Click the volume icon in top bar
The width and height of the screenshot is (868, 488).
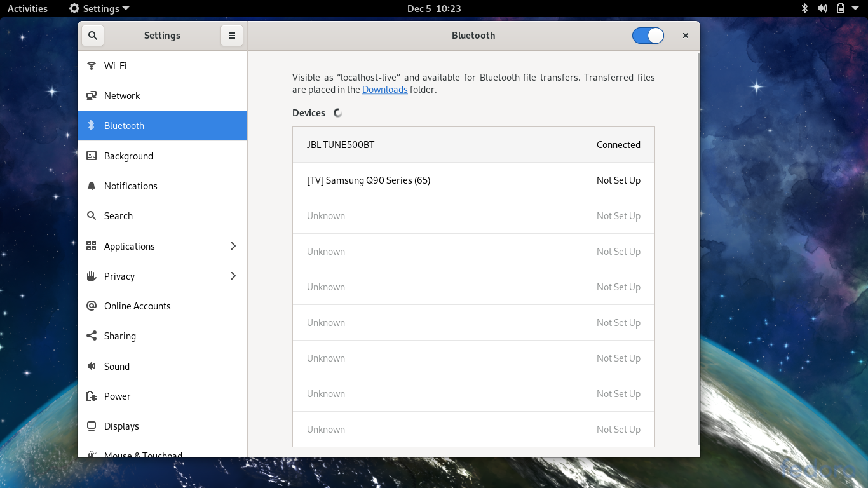click(x=822, y=8)
